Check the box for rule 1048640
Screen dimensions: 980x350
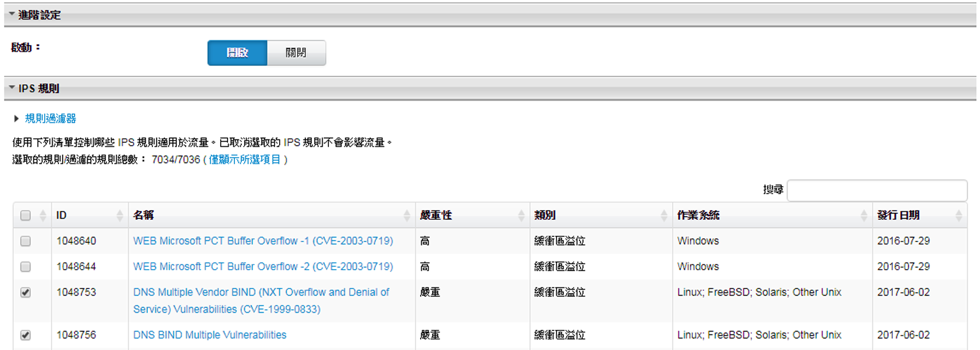pyautogui.click(x=25, y=241)
